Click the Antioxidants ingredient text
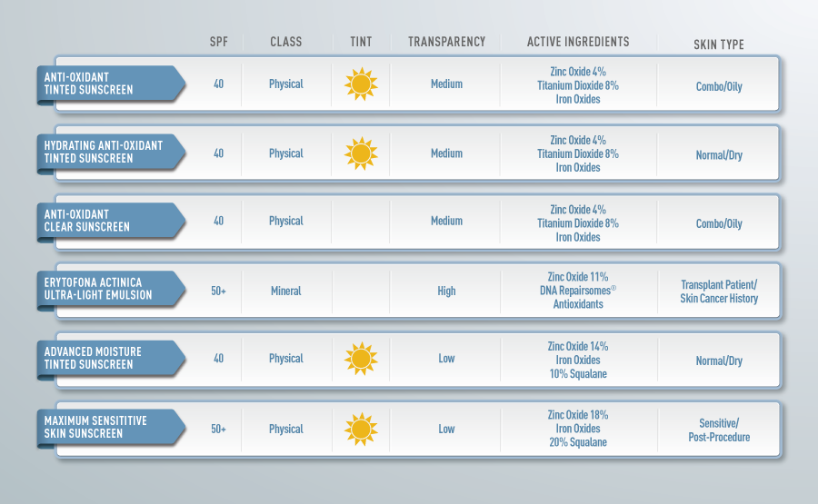The height and width of the screenshot is (504, 818). coord(578,304)
